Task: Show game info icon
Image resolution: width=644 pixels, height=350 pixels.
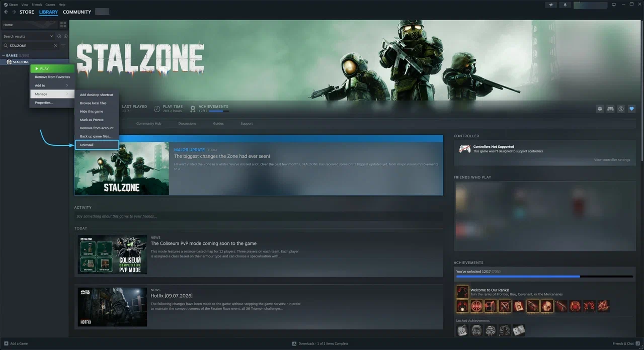Action: click(621, 109)
